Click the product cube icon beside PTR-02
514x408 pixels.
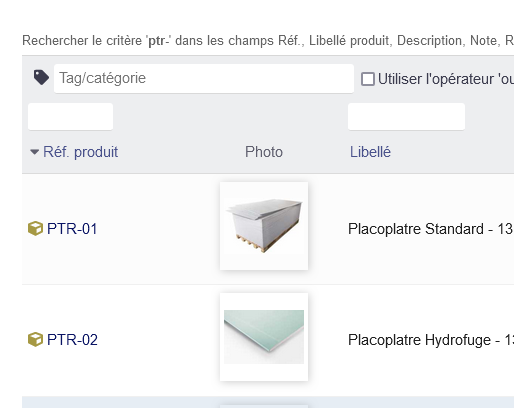pyautogui.click(x=35, y=340)
